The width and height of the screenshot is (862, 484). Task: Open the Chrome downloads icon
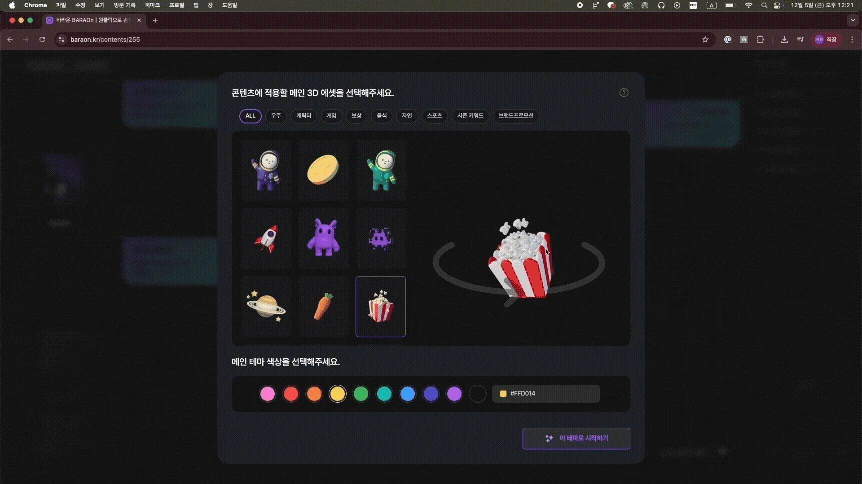pos(784,40)
